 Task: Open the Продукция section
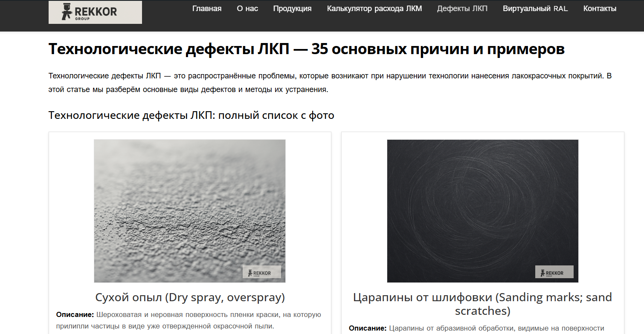point(293,9)
